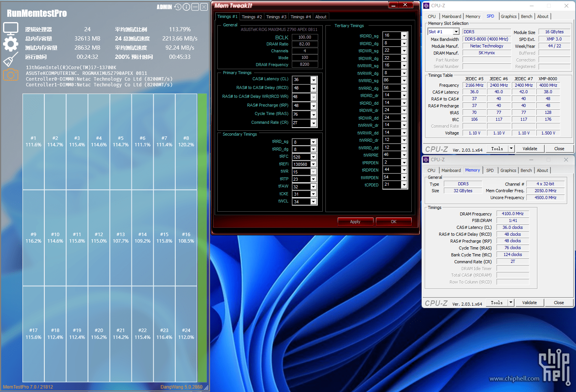Click green test progress bar in RunMemtestPro
576x392 pixels.
coord(202,238)
